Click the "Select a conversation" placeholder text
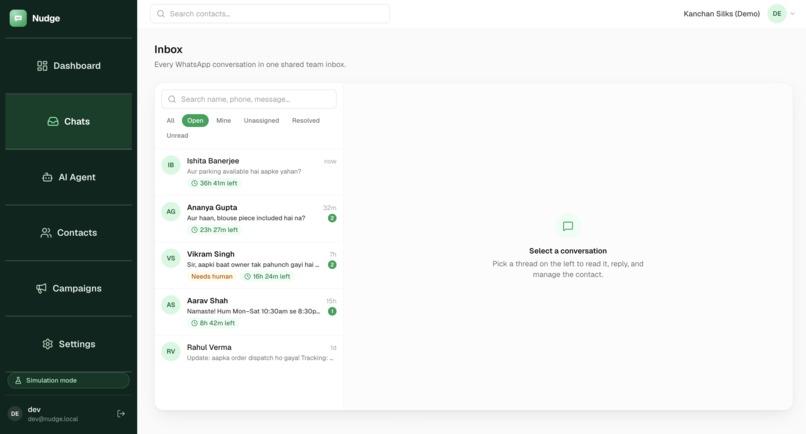 [568, 251]
